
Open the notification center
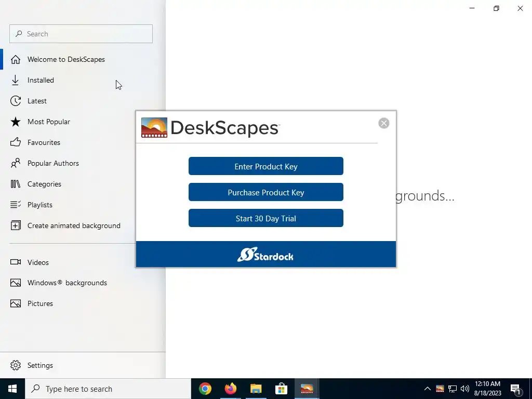pos(516,389)
